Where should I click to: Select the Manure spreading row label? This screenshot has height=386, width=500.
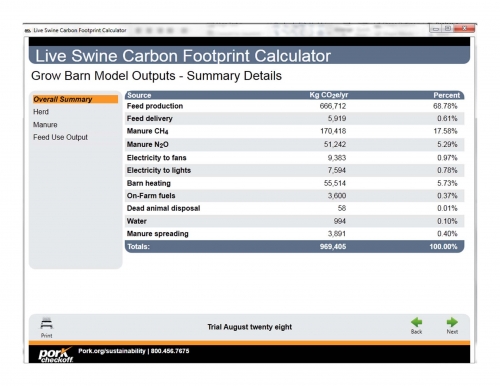(157, 234)
